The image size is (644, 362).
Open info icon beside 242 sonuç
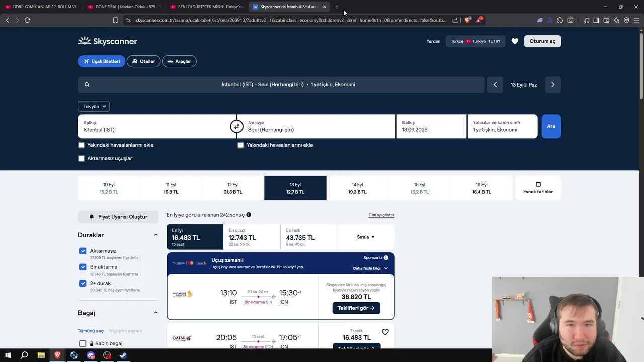pos(249,215)
